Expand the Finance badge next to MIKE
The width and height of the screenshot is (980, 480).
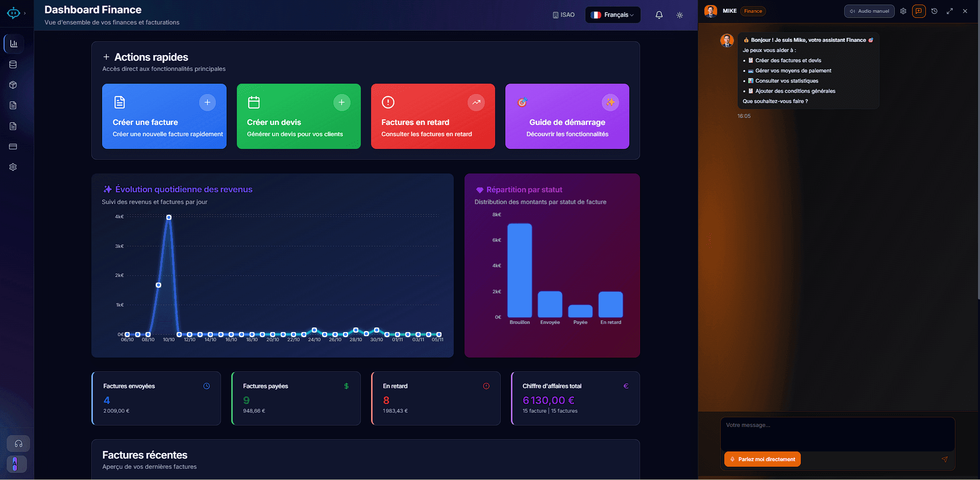tap(753, 11)
